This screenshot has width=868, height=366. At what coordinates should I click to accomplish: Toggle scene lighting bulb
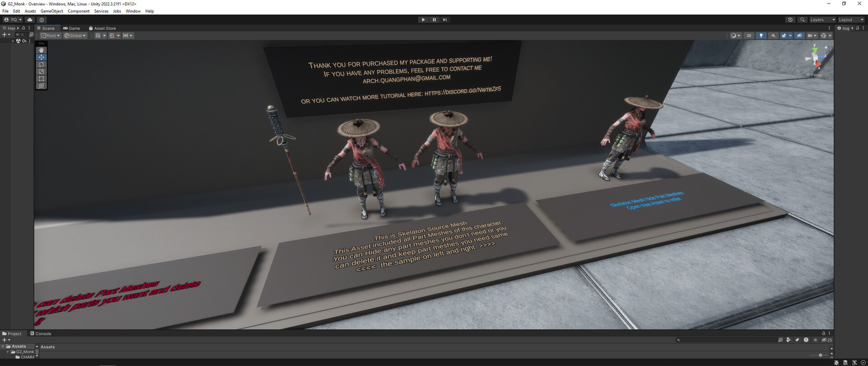pos(761,36)
